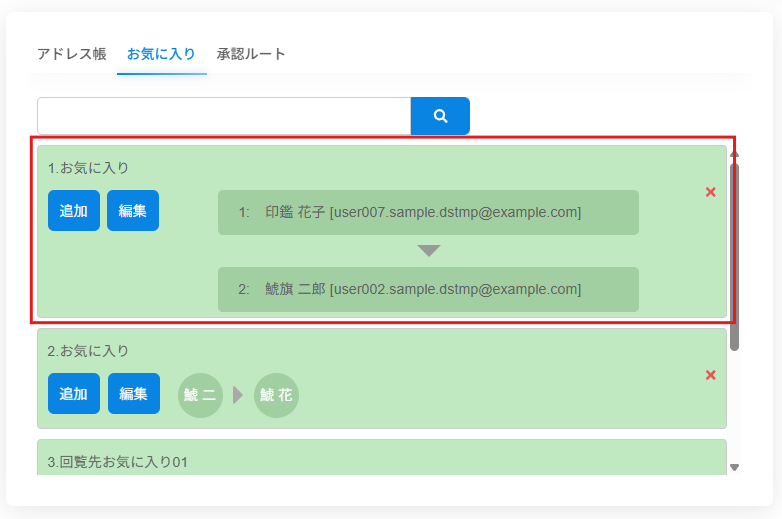782x519 pixels.
Task: Select the お気に入り tab
Action: (161, 54)
